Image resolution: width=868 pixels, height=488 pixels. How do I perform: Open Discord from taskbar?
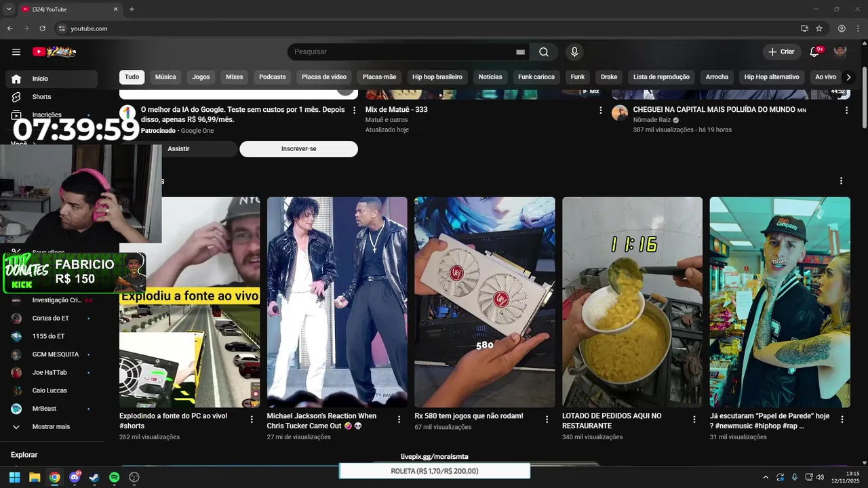click(75, 477)
